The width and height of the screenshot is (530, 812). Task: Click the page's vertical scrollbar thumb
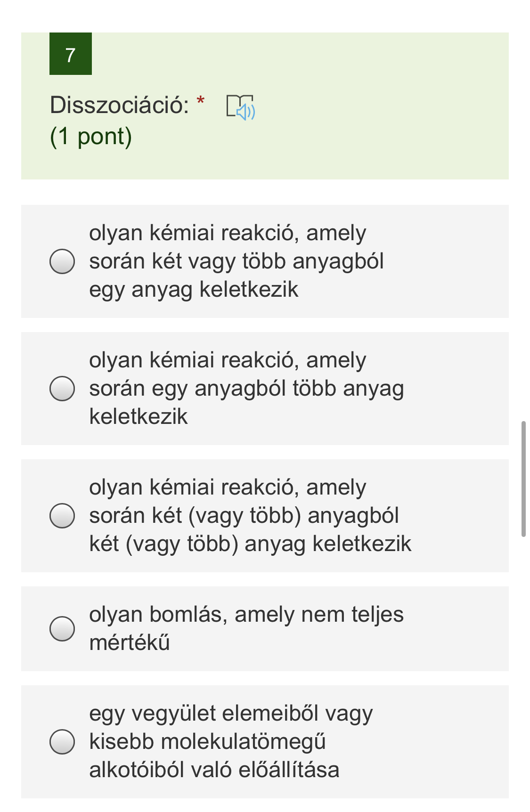point(523,479)
